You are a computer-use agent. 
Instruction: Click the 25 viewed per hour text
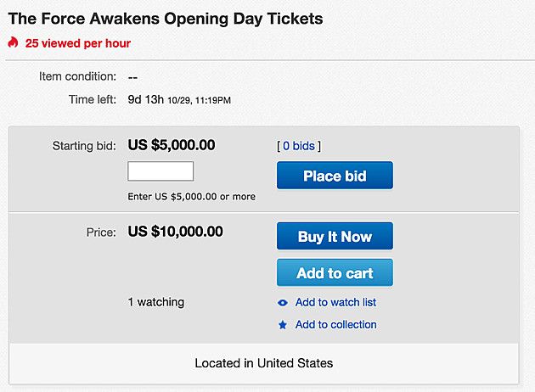click(x=78, y=43)
